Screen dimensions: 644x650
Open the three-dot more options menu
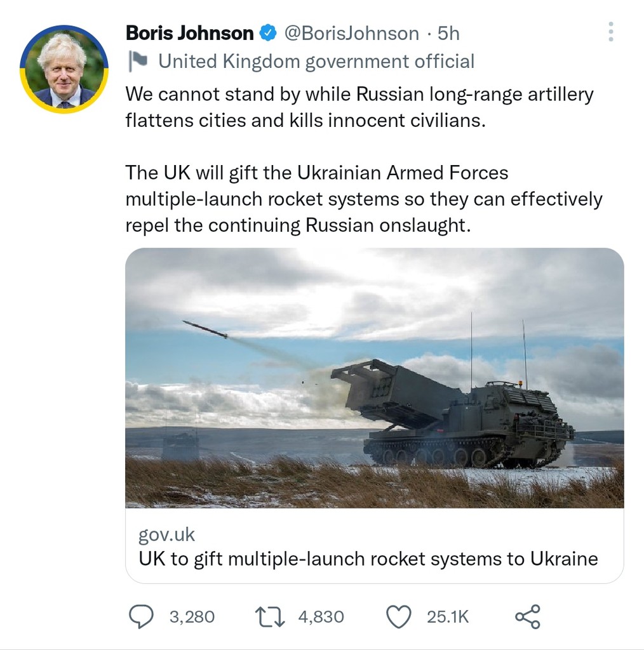pos(610,32)
